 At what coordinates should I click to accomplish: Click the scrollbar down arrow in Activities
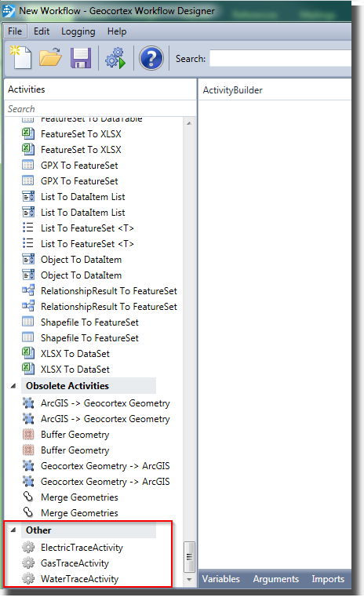(x=189, y=579)
